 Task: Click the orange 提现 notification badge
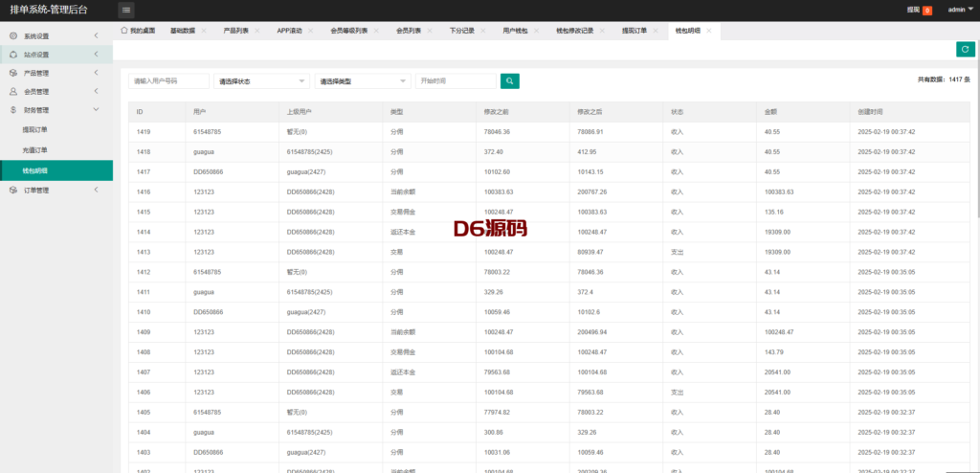point(927,10)
